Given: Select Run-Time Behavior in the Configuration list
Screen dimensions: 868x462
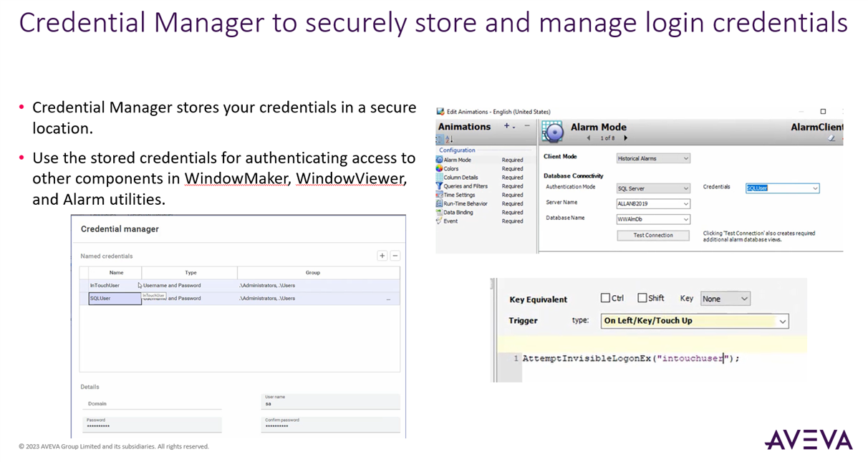Looking at the screenshot, I should pyautogui.click(x=466, y=203).
